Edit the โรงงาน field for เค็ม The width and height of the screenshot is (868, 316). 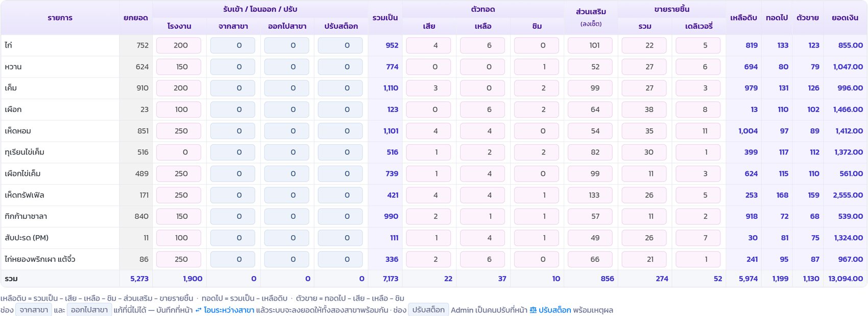(x=179, y=88)
